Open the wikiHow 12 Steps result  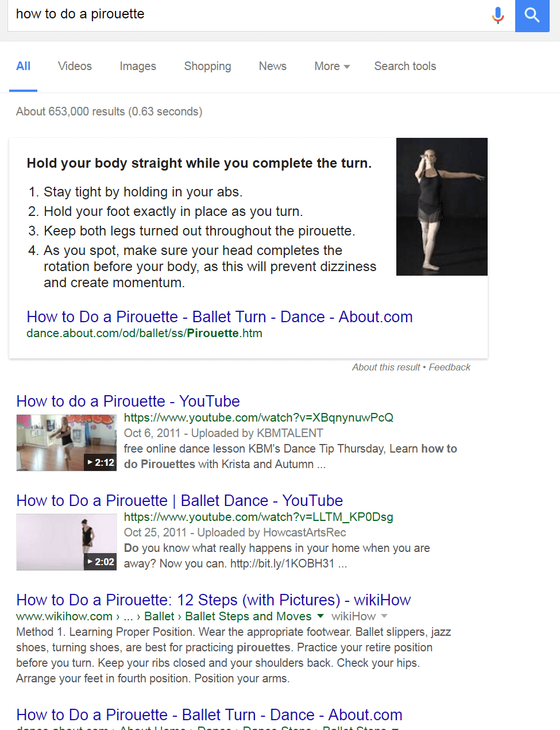(x=214, y=600)
